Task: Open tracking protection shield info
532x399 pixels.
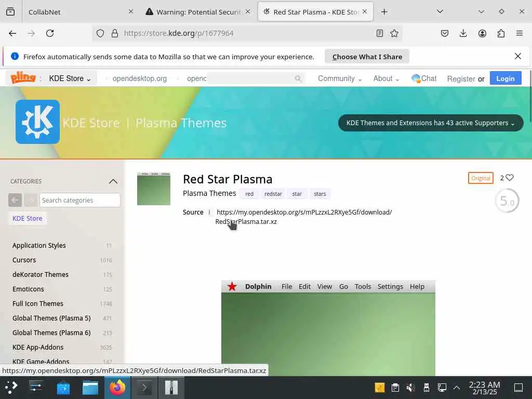Action: [x=100, y=33]
